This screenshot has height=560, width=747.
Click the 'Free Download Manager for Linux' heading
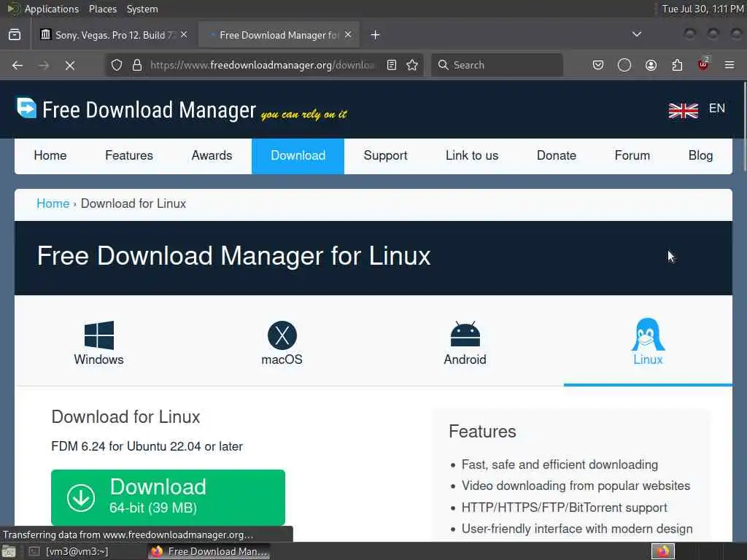point(234,256)
